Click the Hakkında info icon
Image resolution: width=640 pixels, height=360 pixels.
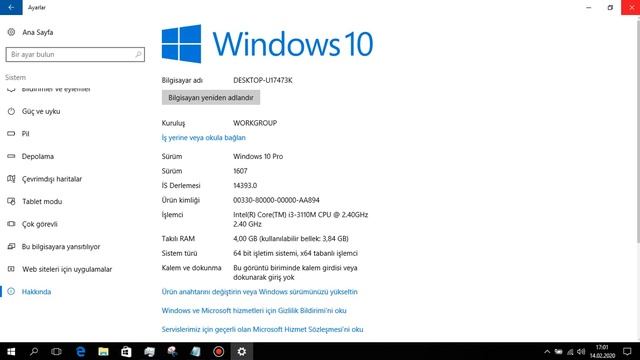tap(11, 291)
